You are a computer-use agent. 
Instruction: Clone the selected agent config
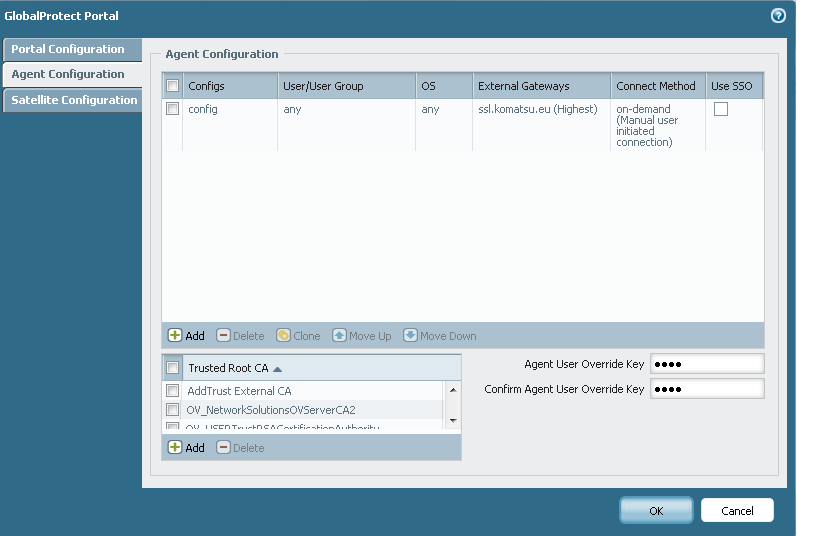click(298, 336)
